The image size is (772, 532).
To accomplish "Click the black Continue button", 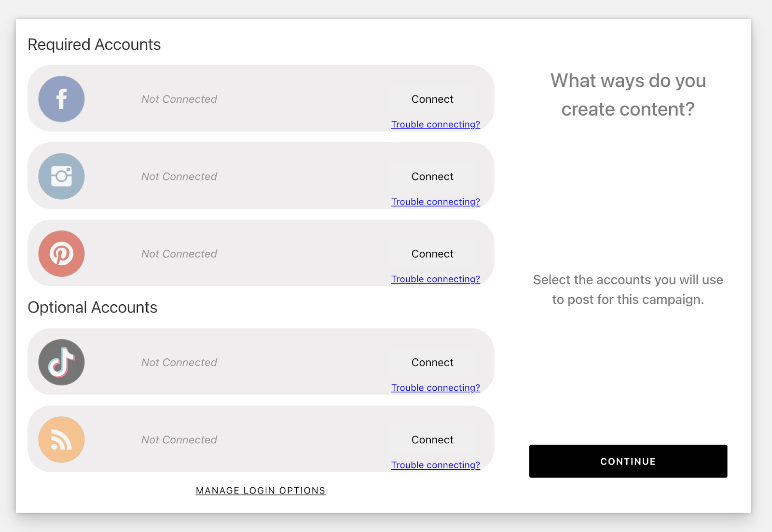I will pos(628,461).
